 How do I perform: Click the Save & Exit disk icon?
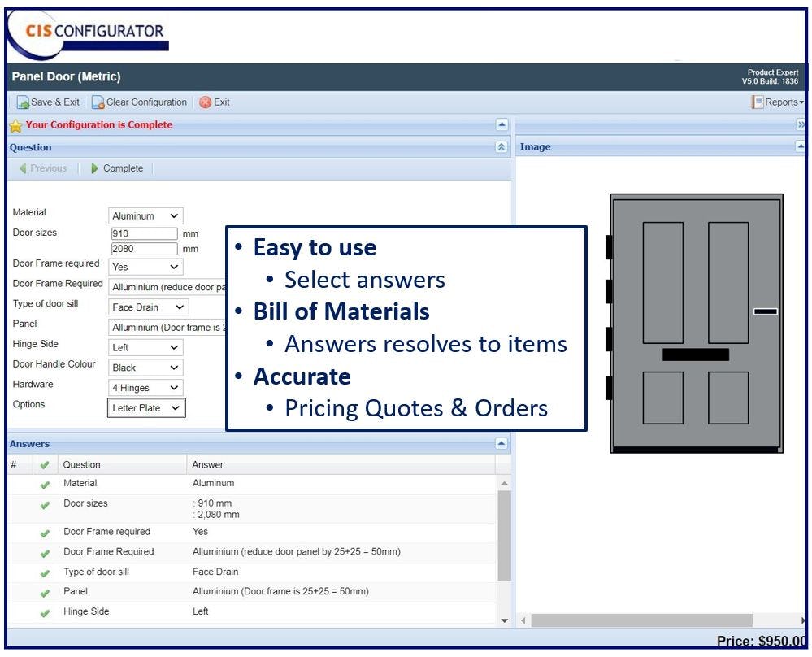(24, 102)
